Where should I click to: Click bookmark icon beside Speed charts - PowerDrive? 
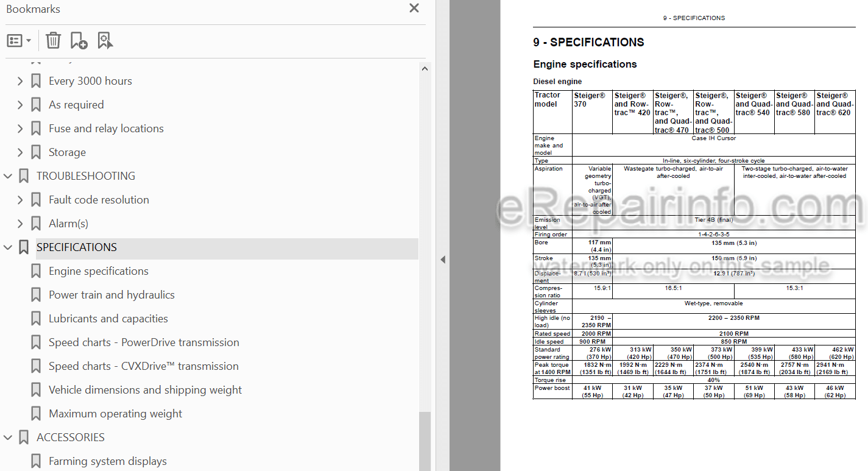(36, 342)
